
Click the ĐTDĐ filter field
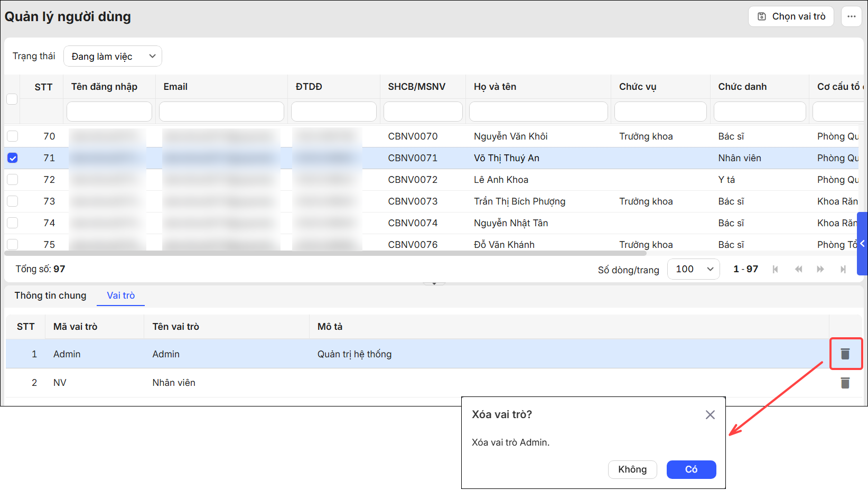point(334,112)
